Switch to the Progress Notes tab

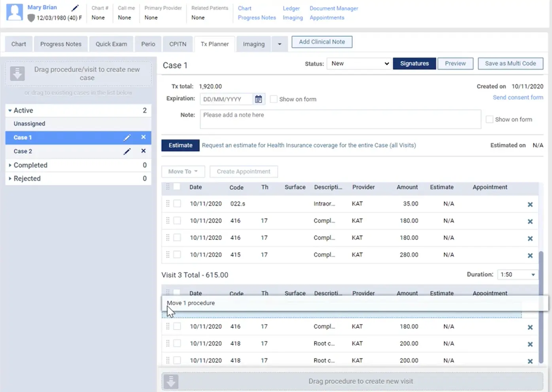tap(61, 44)
